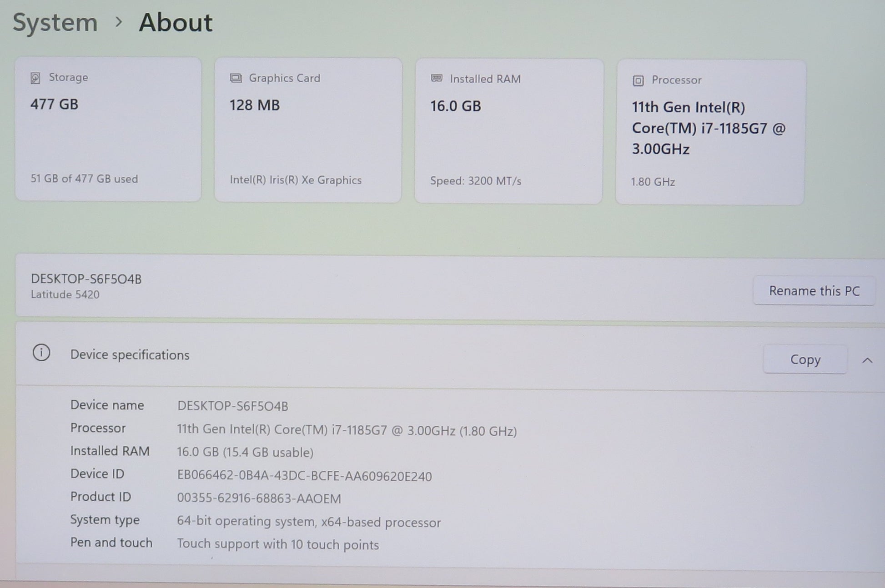Click the Device specifications header label

pos(130,355)
